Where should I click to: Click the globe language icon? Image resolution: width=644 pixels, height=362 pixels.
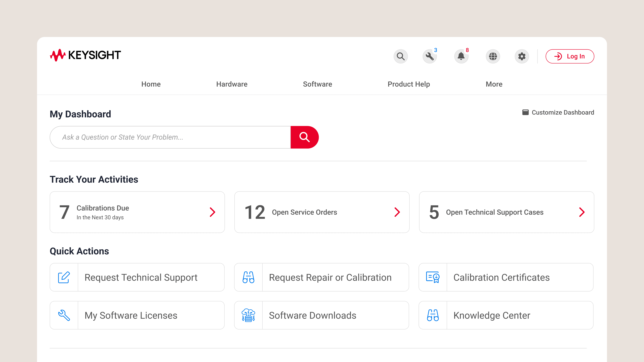point(493,56)
